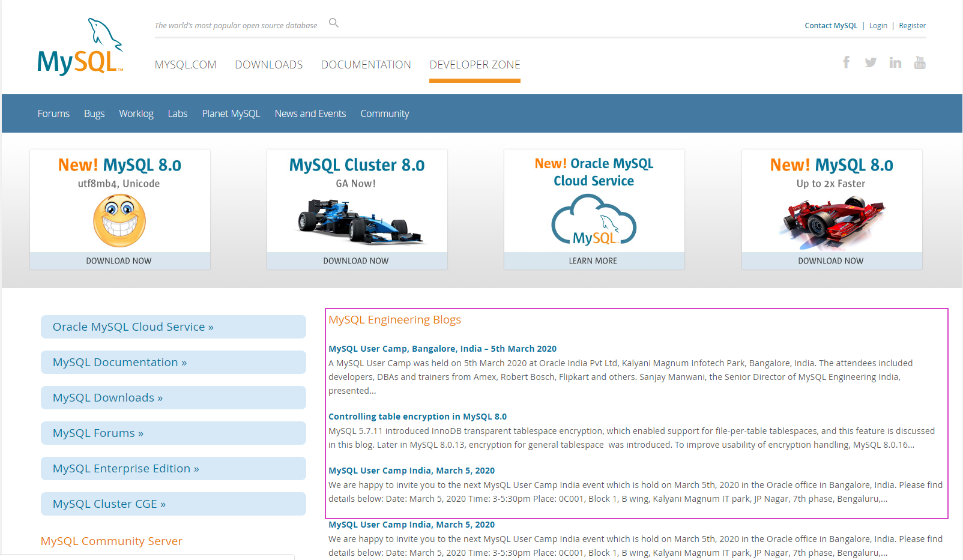Click MySQL Community Server heading
This screenshot has height=560, width=963.
pos(112,541)
